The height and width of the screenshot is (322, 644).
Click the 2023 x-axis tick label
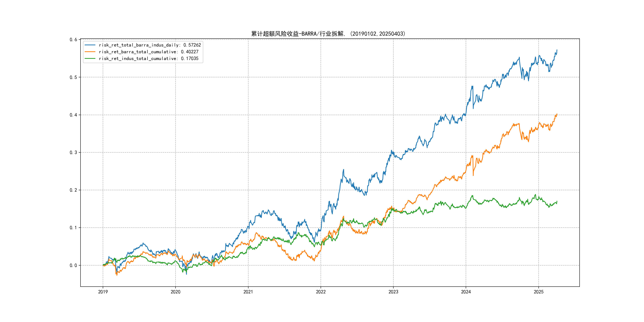[x=393, y=292]
